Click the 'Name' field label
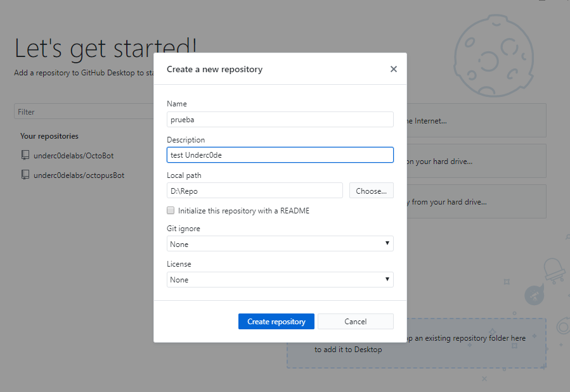570x392 pixels. [x=177, y=104]
